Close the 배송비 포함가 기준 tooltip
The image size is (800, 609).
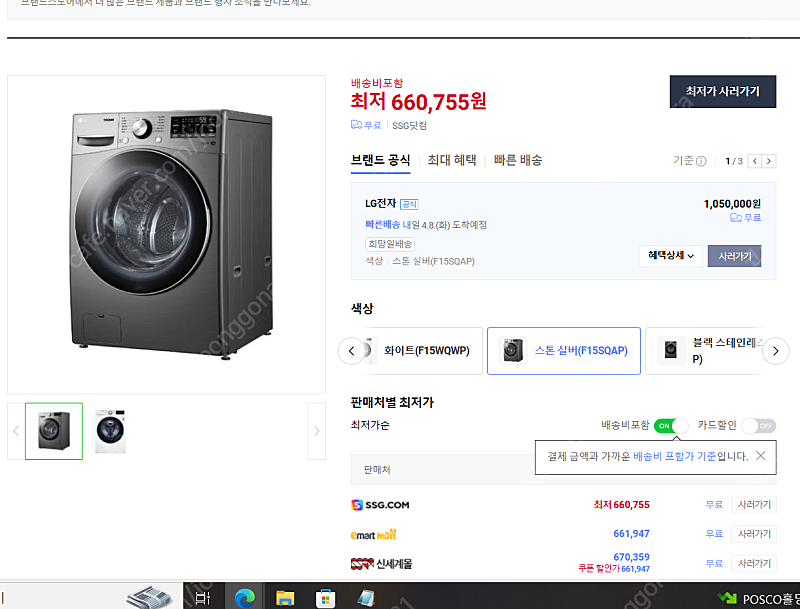[x=761, y=455]
